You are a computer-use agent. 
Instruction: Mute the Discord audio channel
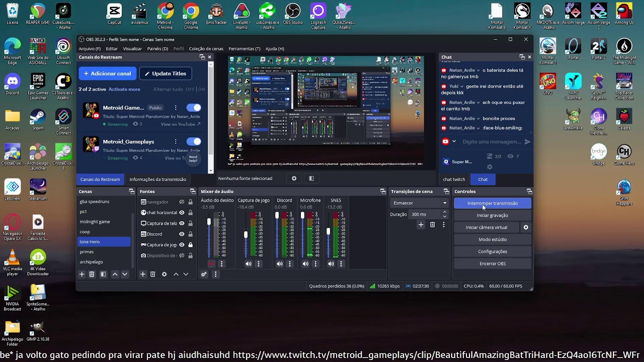(x=280, y=263)
